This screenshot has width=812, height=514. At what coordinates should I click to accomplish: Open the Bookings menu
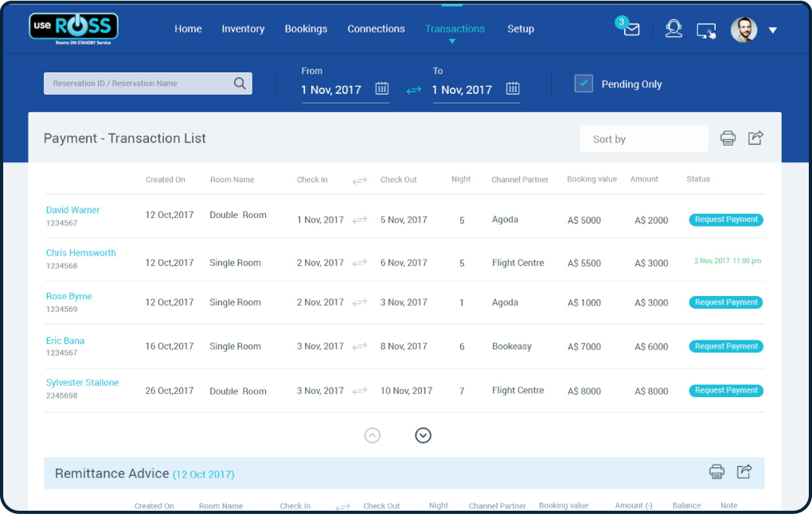point(306,29)
